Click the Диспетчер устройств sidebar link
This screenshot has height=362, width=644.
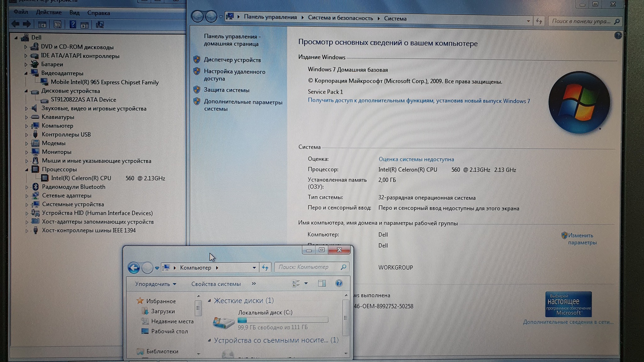232,60
